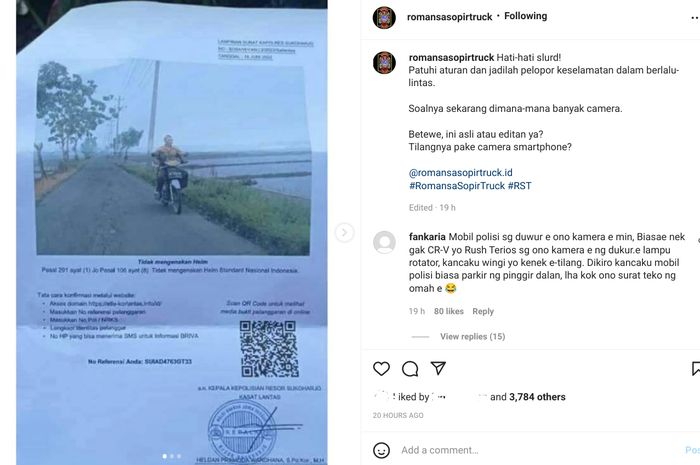The width and height of the screenshot is (700, 465).
Task: Open #RomansaSopirTruck hashtag
Action: [457, 186]
